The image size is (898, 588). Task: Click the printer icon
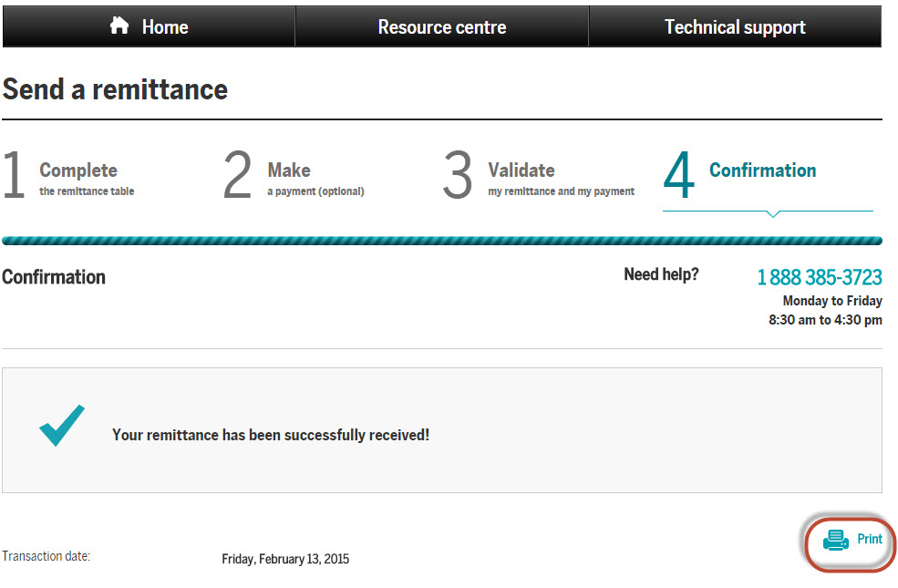(x=836, y=540)
